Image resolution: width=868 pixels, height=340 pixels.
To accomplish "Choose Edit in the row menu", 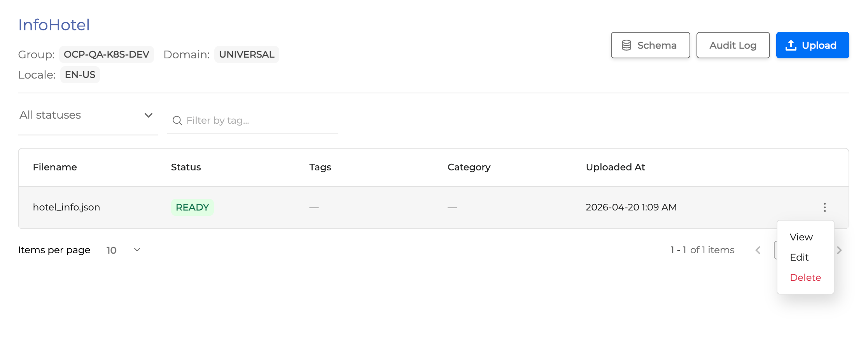I will point(799,257).
